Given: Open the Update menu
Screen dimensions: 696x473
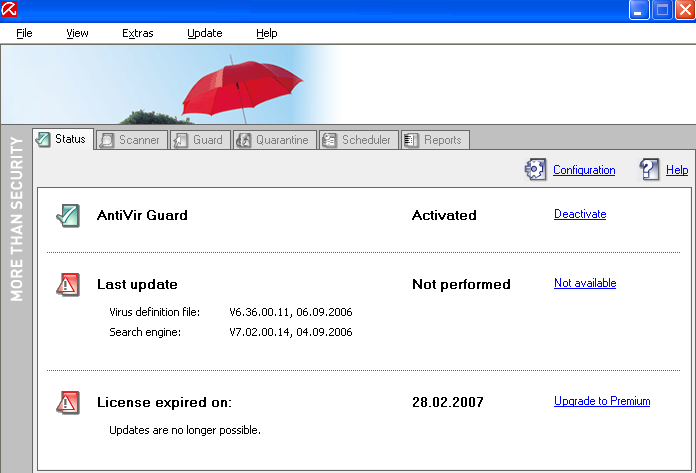Looking at the screenshot, I should (x=205, y=33).
